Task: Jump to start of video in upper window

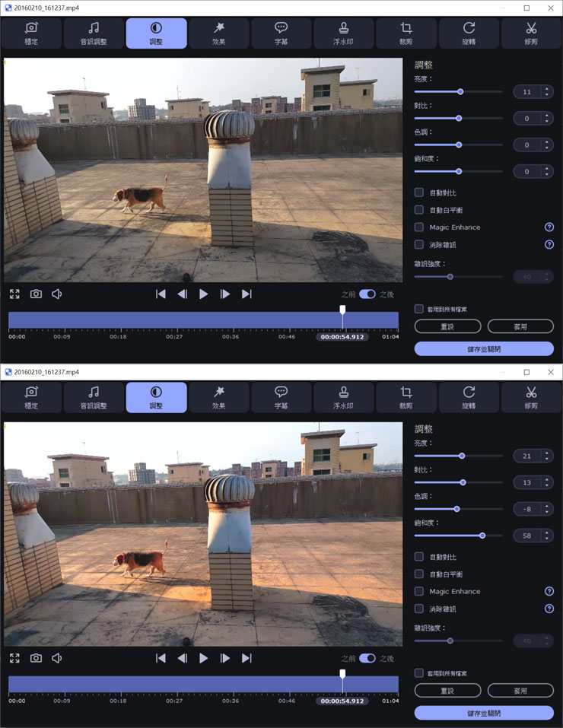Action: tap(161, 294)
